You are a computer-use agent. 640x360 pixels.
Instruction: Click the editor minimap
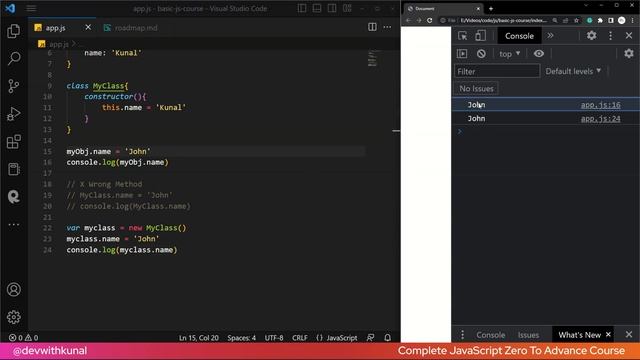(372, 58)
